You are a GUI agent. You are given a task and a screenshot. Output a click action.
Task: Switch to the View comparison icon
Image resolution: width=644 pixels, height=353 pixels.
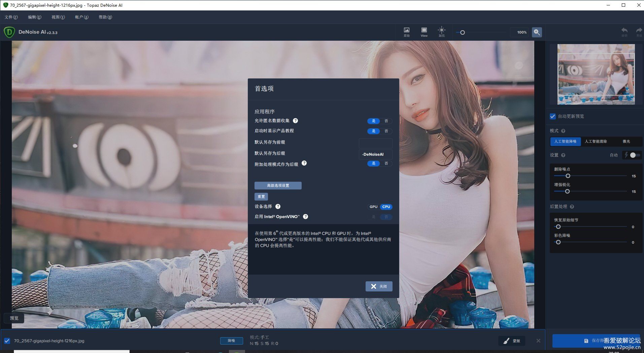click(424, 32)
